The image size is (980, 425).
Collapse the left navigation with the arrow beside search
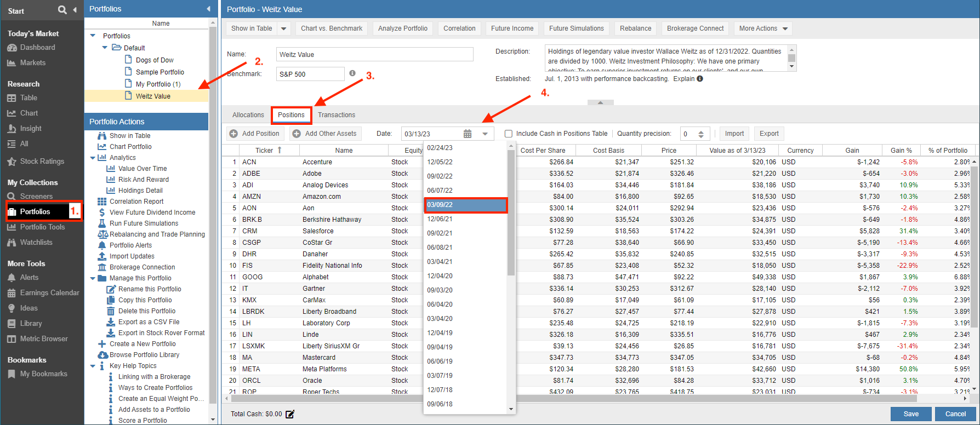75,10
